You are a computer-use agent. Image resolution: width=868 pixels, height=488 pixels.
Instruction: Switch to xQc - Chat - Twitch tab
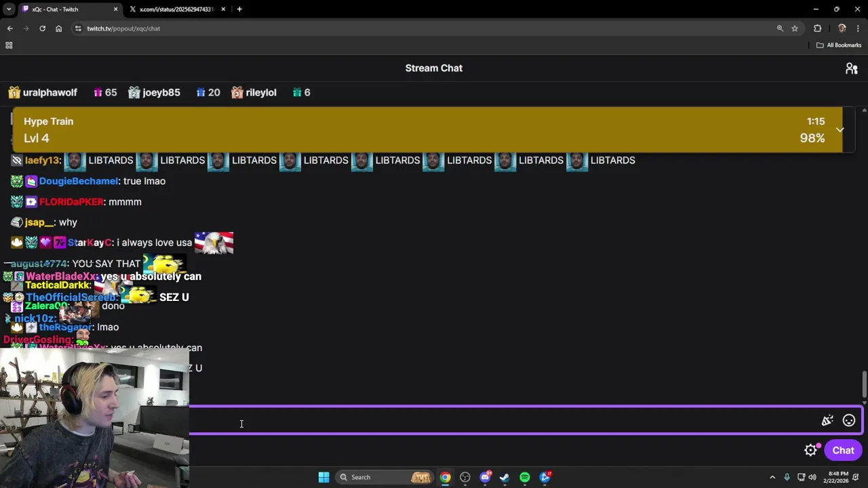coord(71,9)
